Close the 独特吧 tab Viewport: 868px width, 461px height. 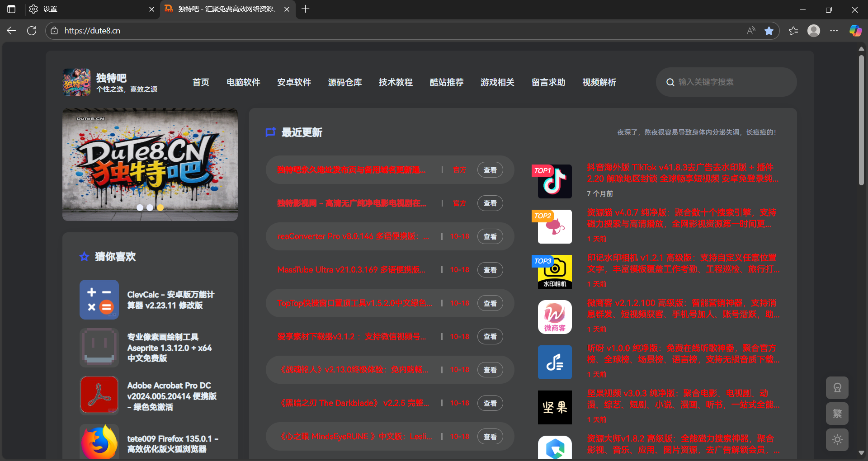(x=287, y=9)
